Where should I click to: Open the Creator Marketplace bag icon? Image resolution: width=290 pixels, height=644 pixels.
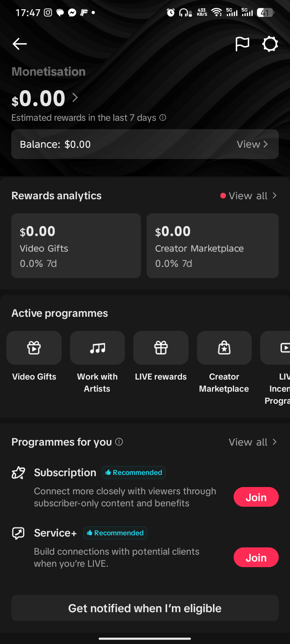point(224,348)
